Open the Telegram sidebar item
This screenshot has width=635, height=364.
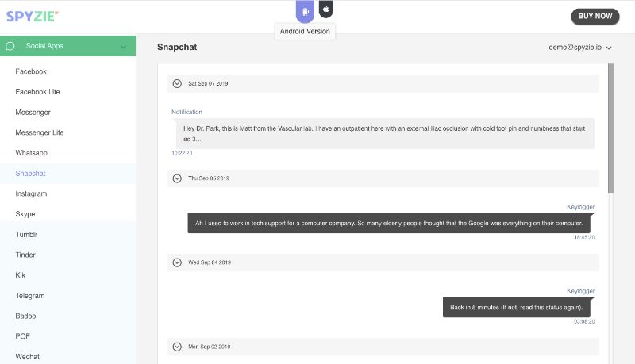(30, 295)
